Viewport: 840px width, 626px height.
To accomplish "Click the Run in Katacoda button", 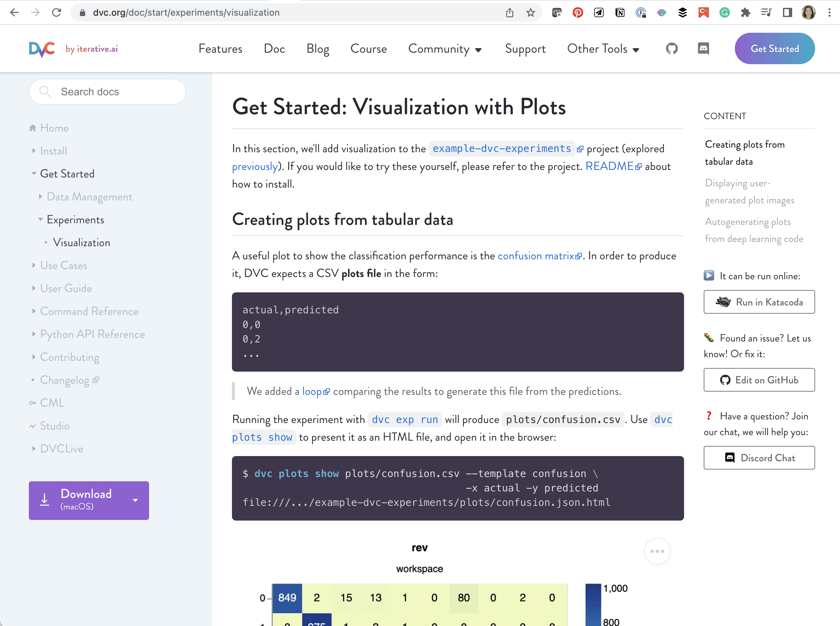I will (759, 302).
